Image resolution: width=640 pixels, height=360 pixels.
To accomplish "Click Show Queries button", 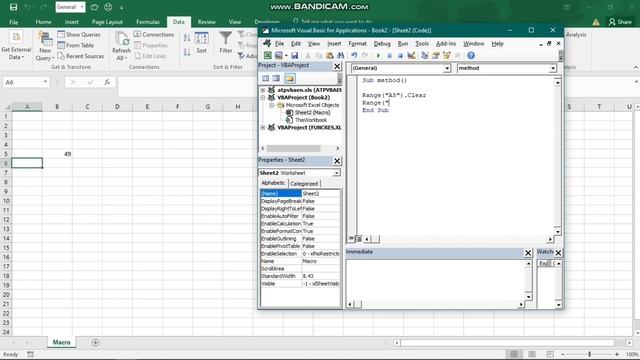I will (x=79, y=35).
